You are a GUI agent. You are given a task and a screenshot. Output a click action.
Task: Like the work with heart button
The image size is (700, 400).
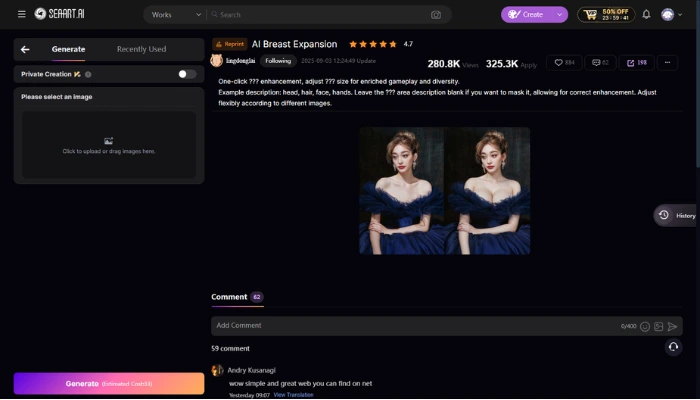[x=565, y=62]
